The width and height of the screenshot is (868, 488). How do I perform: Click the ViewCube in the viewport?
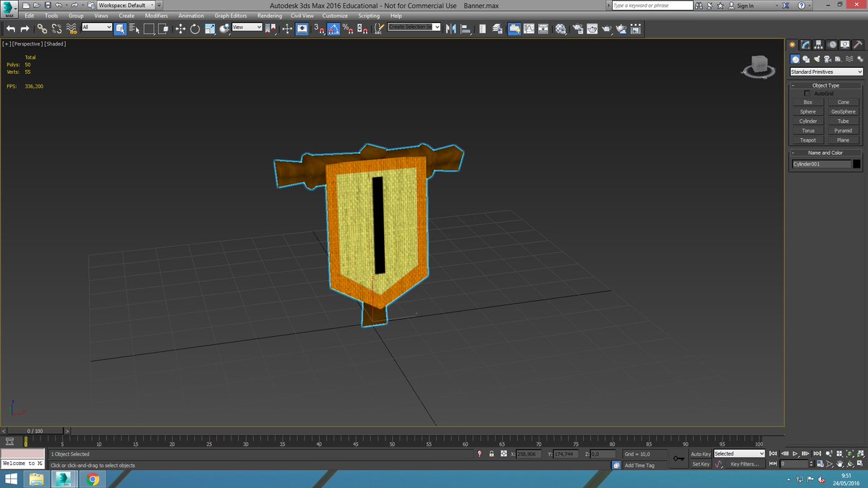(x=759, y=67)
